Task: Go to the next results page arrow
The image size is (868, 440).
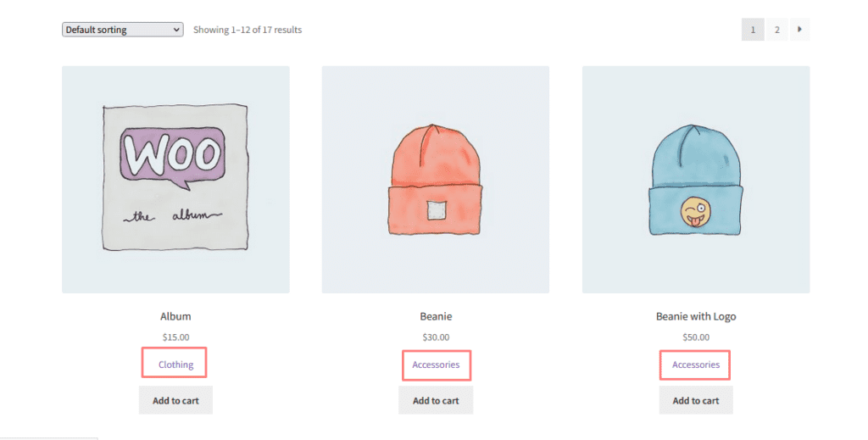Action: coord(799,30)
